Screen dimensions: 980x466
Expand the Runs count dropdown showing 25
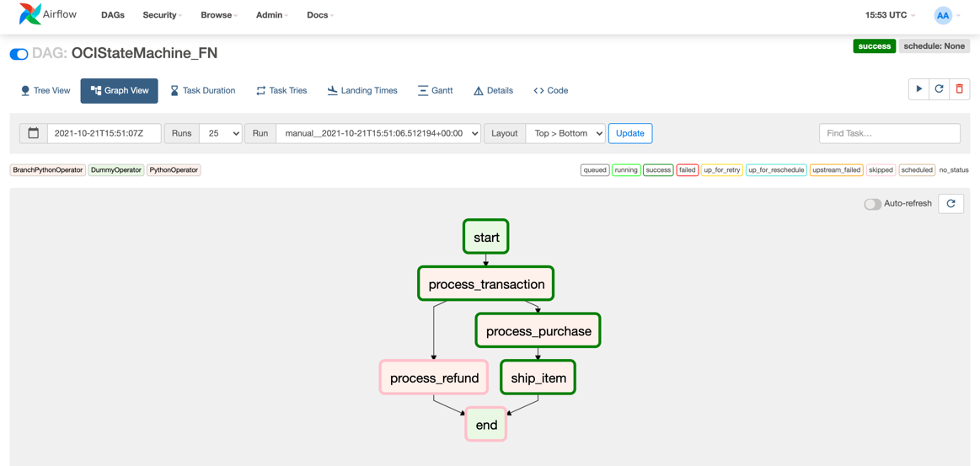(221, 133)
